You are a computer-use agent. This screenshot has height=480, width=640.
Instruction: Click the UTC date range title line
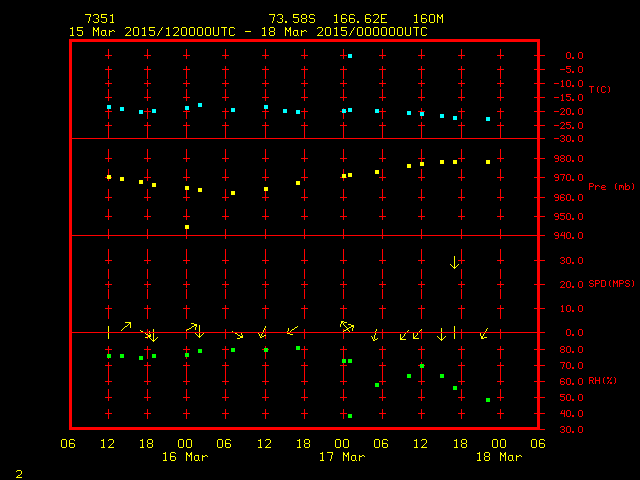(248, 32)
